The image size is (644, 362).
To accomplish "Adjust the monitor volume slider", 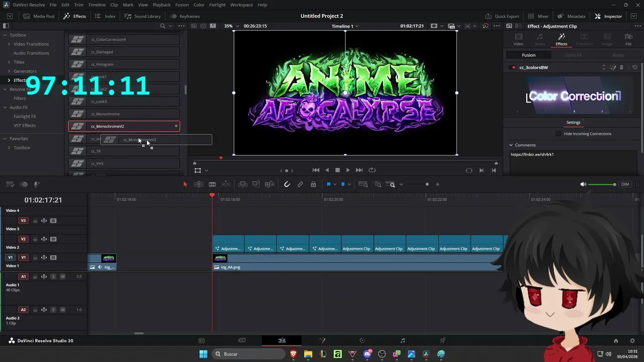I will point(601,185).
